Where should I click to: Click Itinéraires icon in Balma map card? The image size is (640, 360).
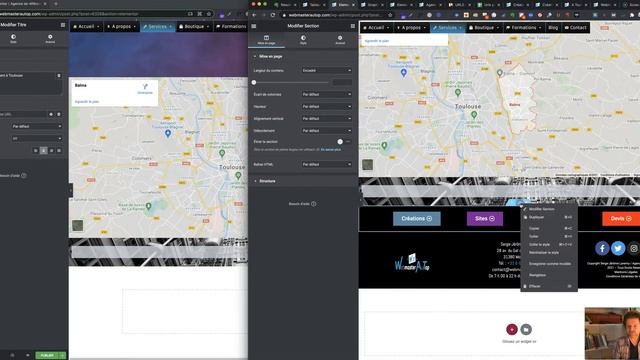click(x=145, y=89)
